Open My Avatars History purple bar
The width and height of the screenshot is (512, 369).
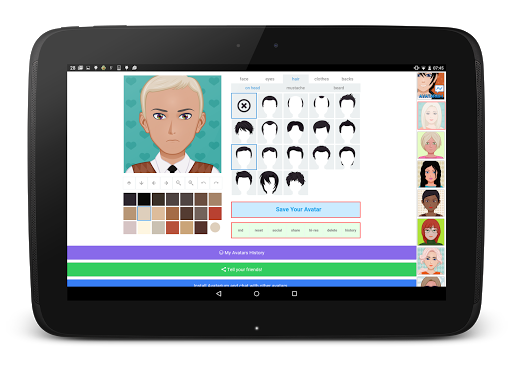click(242, 253)
